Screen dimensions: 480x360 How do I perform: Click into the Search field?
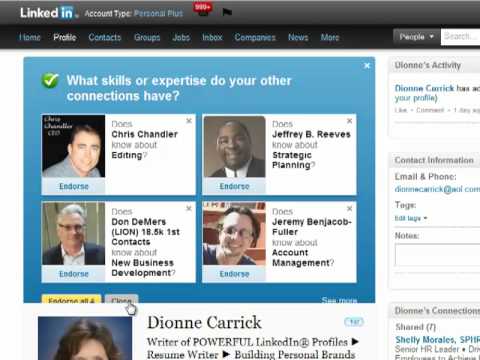(460, 37)
